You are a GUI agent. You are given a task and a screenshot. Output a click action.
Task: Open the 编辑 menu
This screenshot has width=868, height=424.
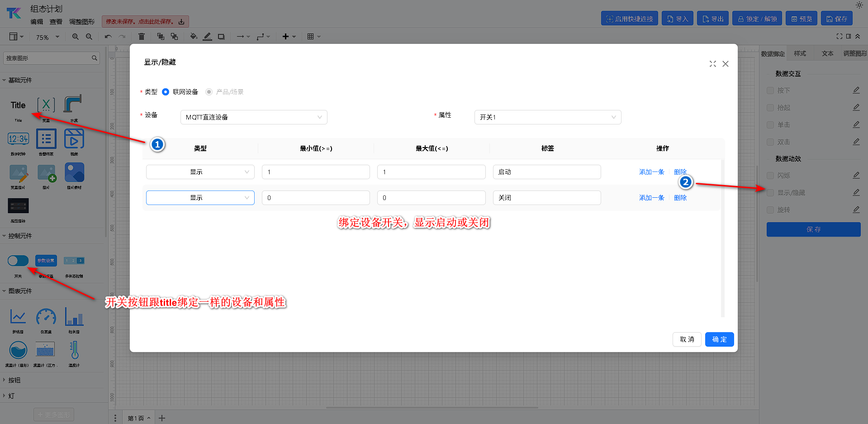pyautogui.click(x=37, y=22)
